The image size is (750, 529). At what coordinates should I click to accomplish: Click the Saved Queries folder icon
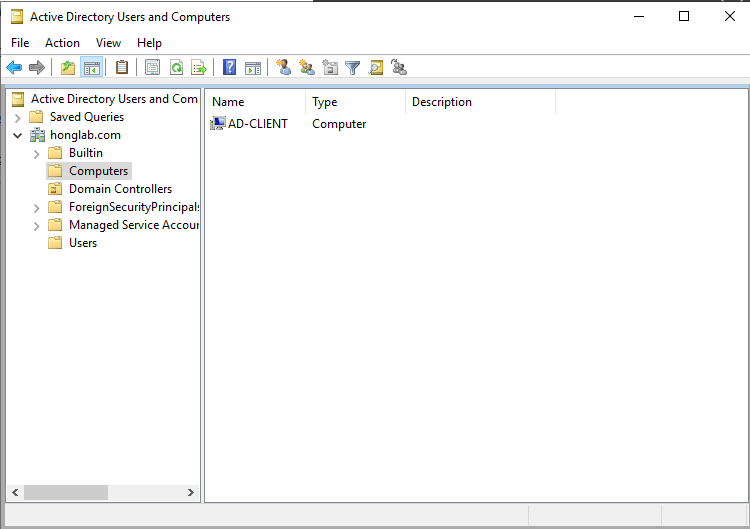(36, 117)
